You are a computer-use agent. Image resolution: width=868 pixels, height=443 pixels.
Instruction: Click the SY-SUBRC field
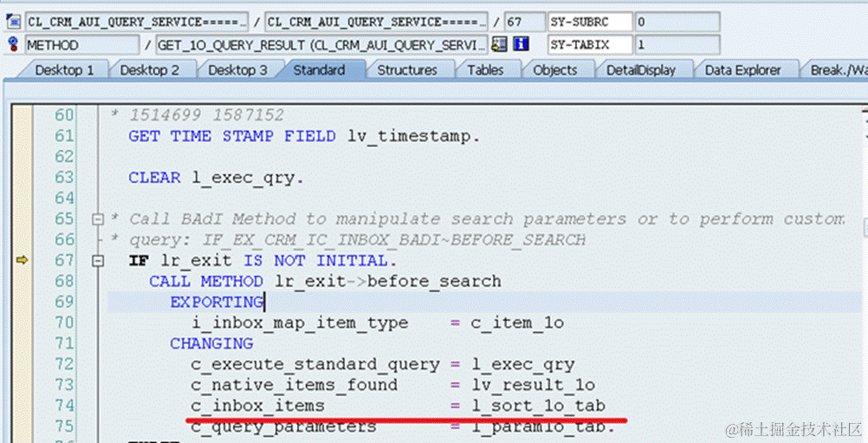[590, 23]
